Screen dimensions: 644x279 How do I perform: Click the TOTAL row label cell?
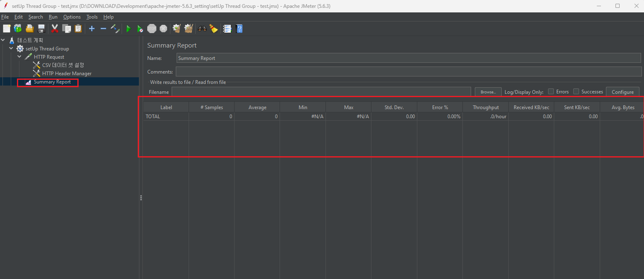[x=166, y=117]
